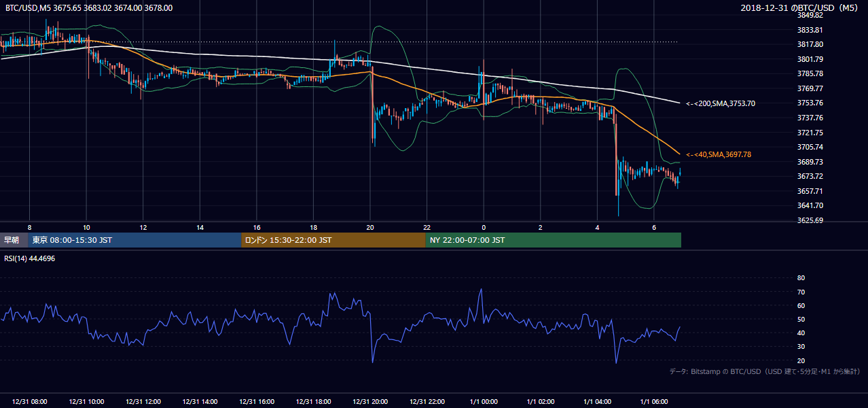Click hour tick 16 under the price chart
Image resolution: width=868 pixels, height=408 pixels.
coord(257,227)
